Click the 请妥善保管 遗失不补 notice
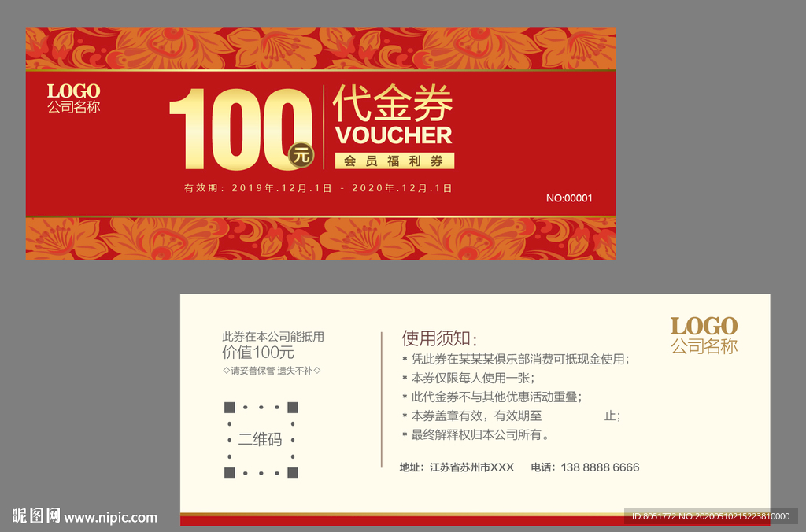Viewport: 806px width, 532px height. click(x=272, y=370)
